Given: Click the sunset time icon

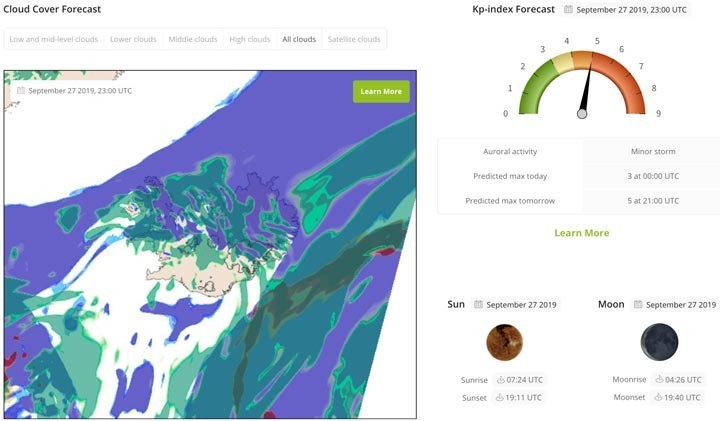Looking at the screenshot, I should coord(500,397).
